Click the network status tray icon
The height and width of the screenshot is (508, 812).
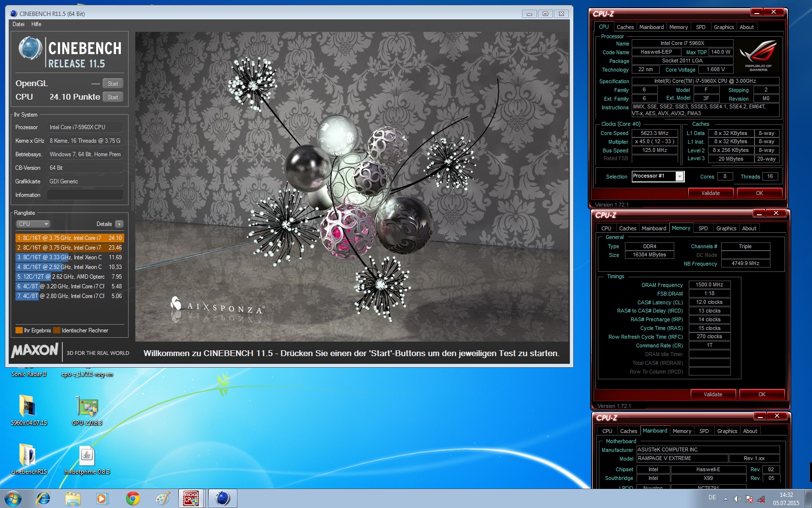pyautogui.click(x=761, y=499)
